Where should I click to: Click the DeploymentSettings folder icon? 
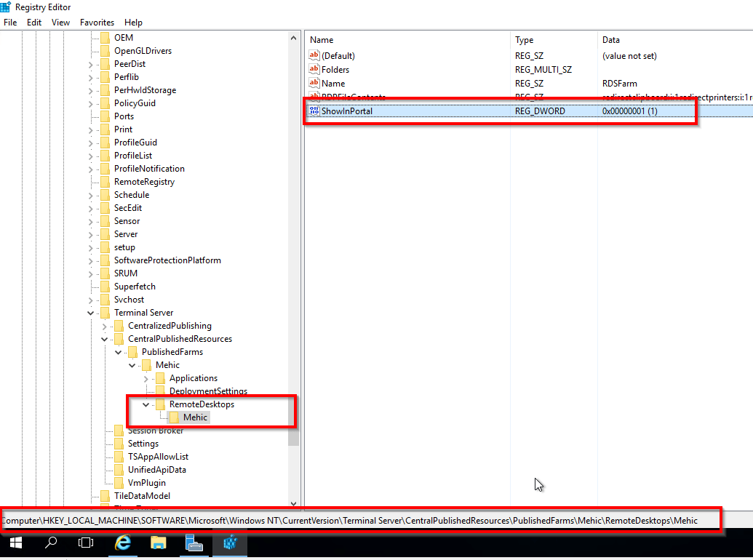click(159, 391)
